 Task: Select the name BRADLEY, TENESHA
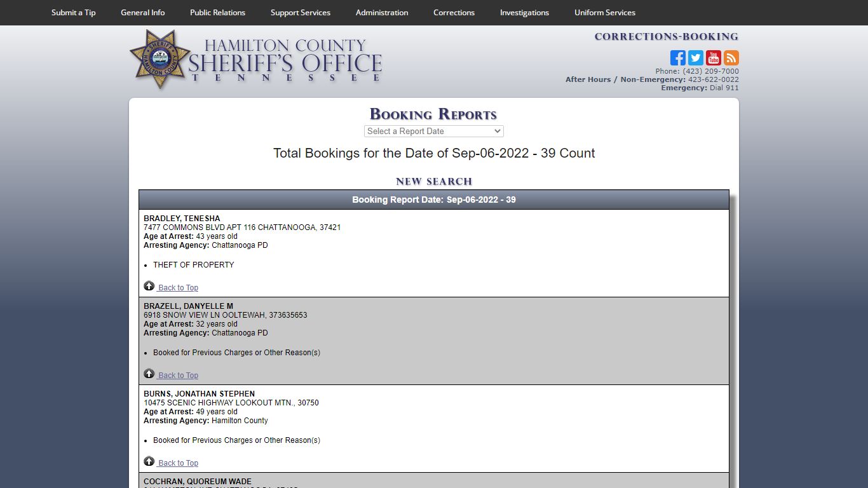[182, 219]
